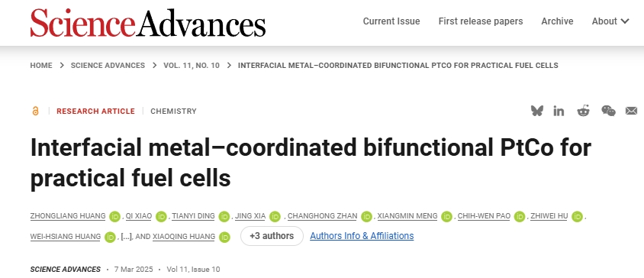Screen dimensions: 644x278
Task: Click the [...] collapsed authors ellipsis
Action: pyautogui.click(x=126, y=237)
